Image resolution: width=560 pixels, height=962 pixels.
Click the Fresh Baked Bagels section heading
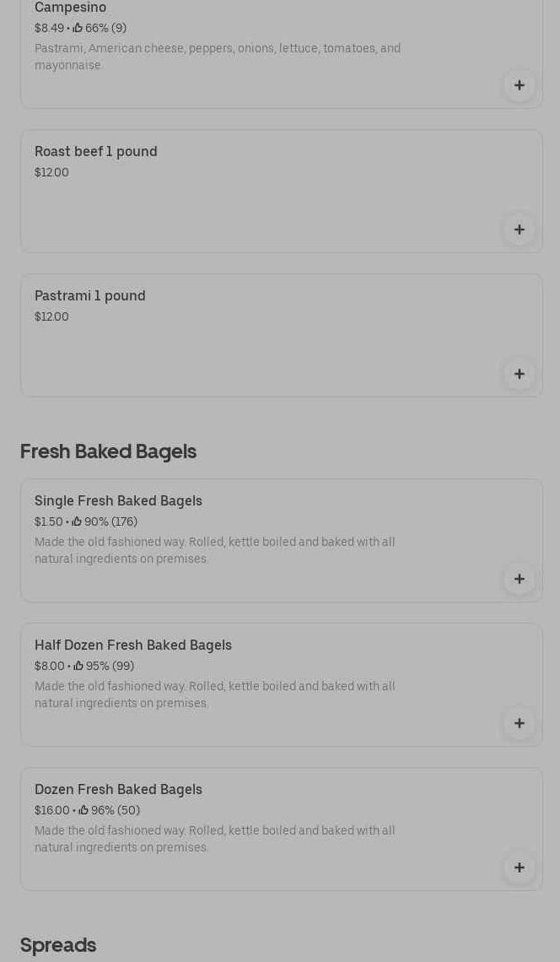point(108,451)
